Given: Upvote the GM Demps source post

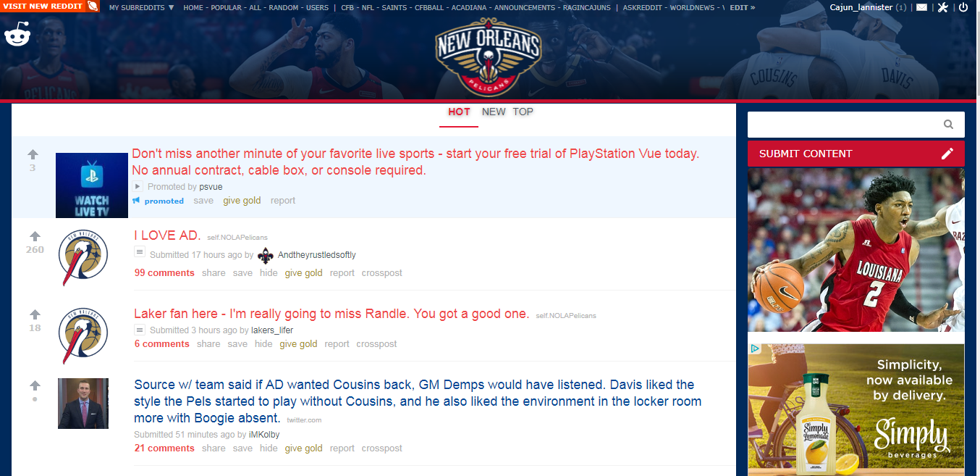Looking at the screenshot, I should (35, 385).
